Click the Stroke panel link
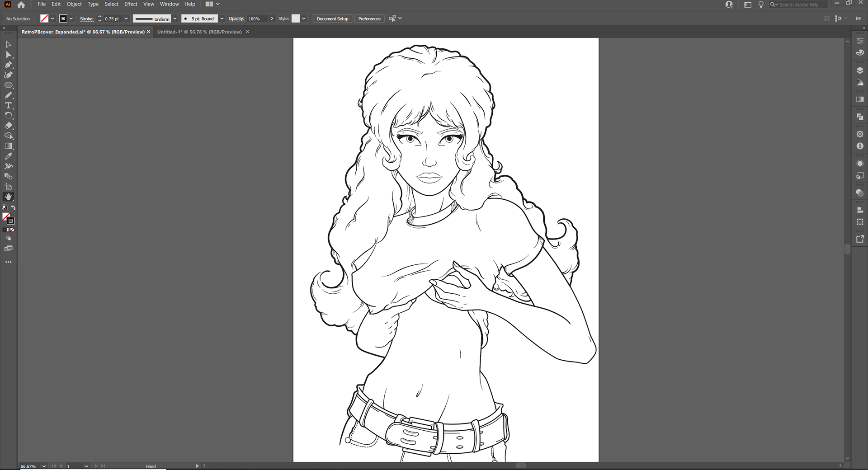Screen dimensions: 868x470 pyautogui.click(x=86, y=19)
